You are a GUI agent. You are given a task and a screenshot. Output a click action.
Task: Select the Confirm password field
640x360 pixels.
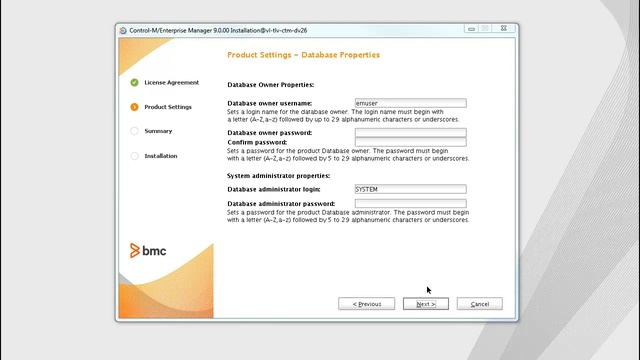(x=411, y=142)
